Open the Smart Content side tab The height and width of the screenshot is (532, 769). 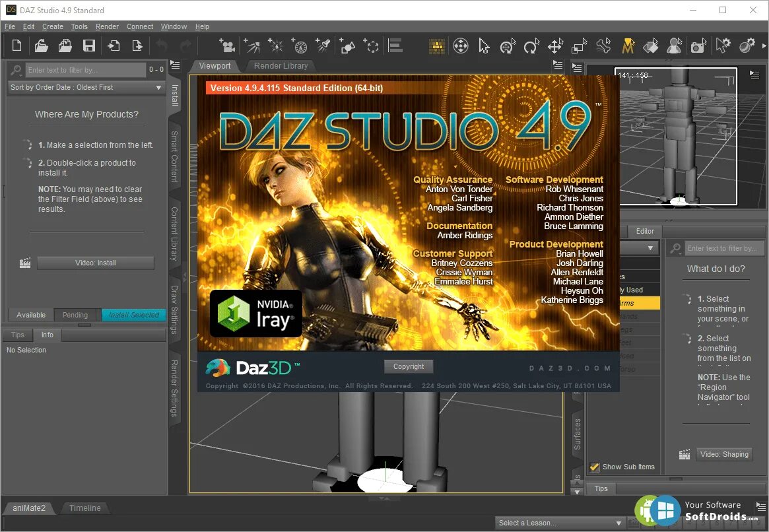tap(175, 156)
